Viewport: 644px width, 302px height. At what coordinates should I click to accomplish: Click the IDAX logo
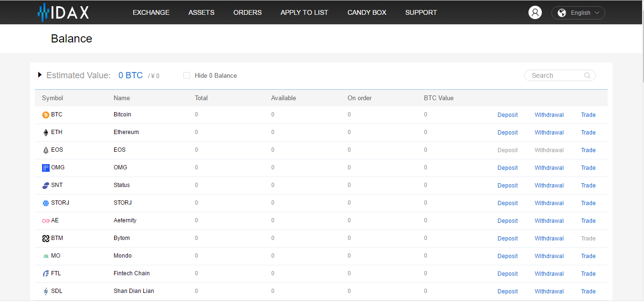click(63, 12)
